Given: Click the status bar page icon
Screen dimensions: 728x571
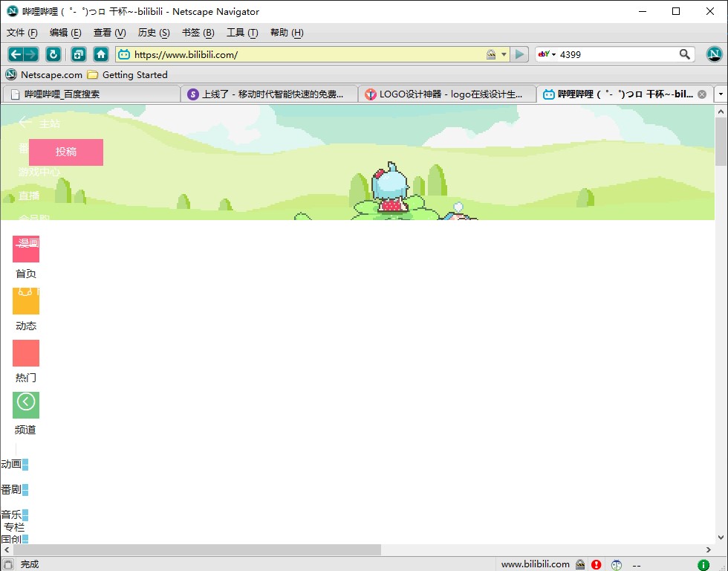Looking at the screenshot, I should (x=8, y=564).
